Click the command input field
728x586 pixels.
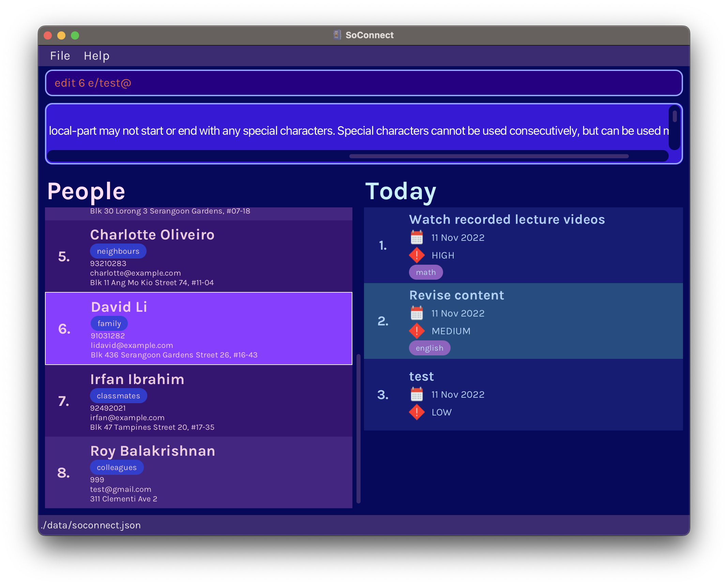point(364,83)
